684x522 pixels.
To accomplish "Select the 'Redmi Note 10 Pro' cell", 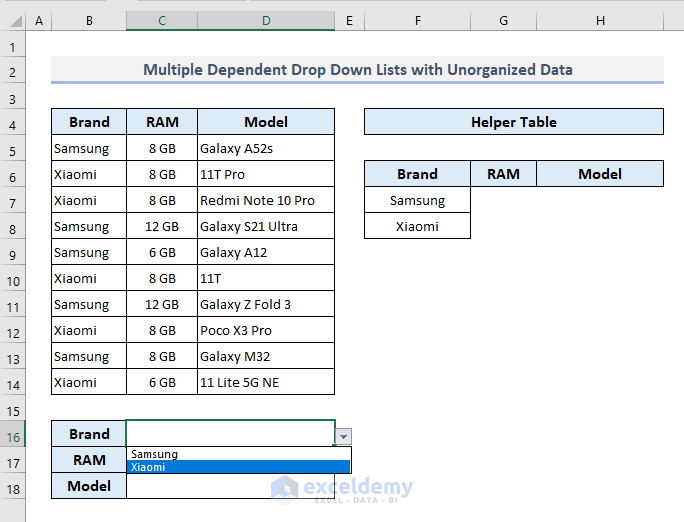I will point(266,200).
